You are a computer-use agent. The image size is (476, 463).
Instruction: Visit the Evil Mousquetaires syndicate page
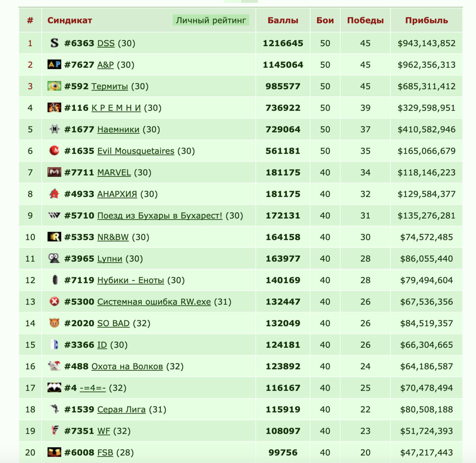pos(136,151)
